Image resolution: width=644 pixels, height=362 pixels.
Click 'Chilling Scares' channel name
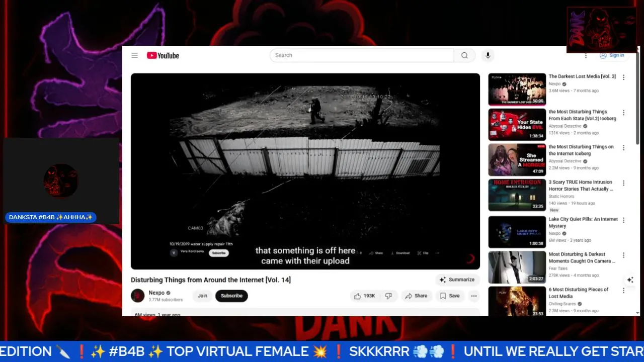coord(562,304)
